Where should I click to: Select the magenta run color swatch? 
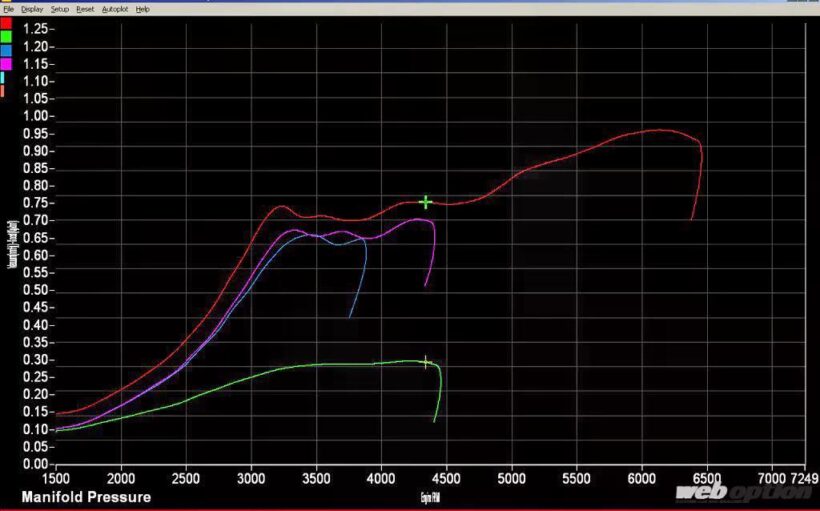click(6, 63)
